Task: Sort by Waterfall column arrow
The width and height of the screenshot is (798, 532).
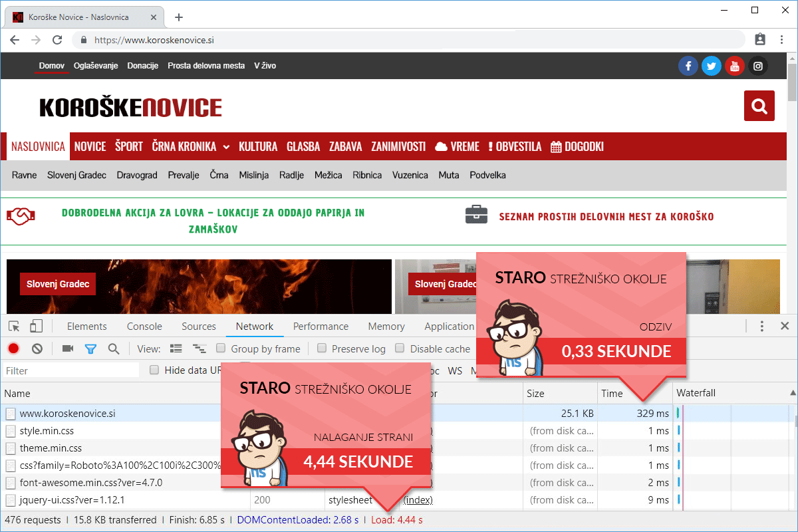Action: coord(792,393)
